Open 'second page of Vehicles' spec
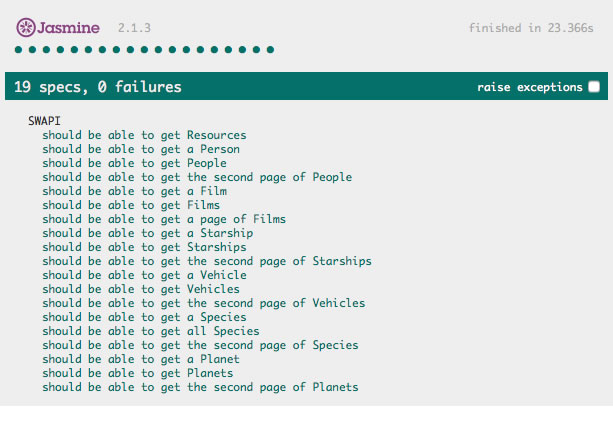The width and height of the screenshot is (613, 434). [204, 303]
